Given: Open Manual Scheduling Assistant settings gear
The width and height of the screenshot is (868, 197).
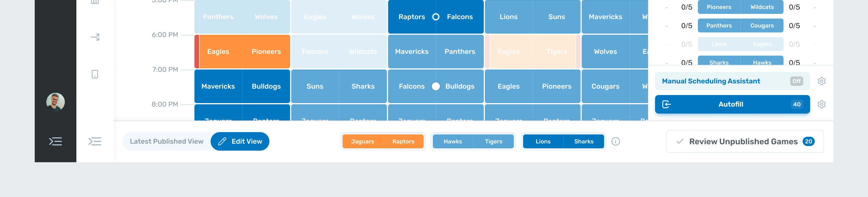Looking at the screenshot, I should point(821,81).
